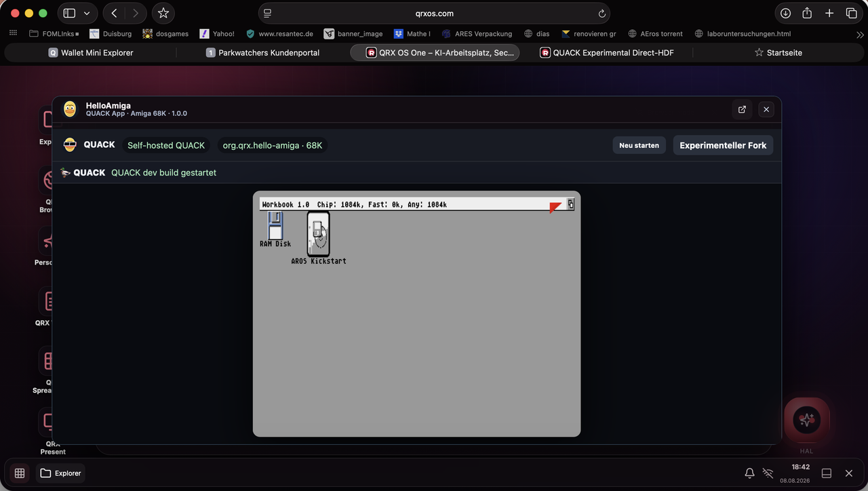Select the QRX OS One tab
Image resolution: width=868 pixels, height=491 pixels.
coord(435,52)
